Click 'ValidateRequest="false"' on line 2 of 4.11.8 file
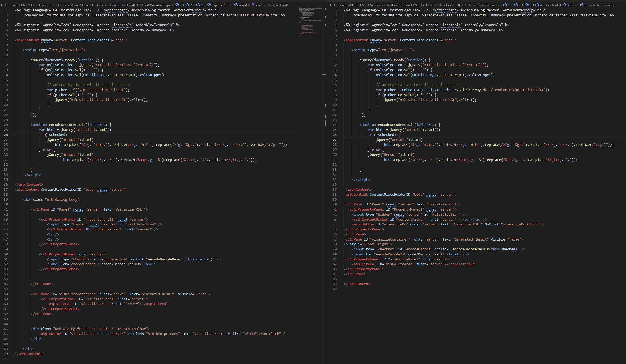 (x=445, y=15)
